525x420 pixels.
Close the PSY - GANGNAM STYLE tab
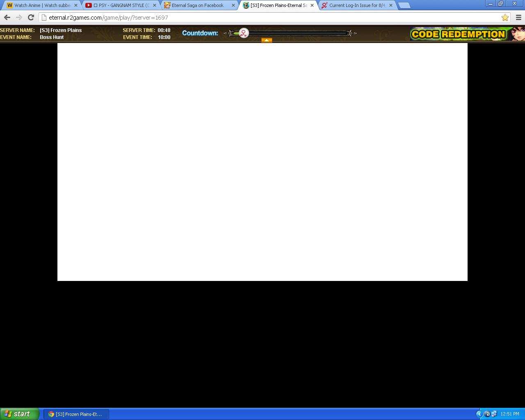tap(155, 5)
